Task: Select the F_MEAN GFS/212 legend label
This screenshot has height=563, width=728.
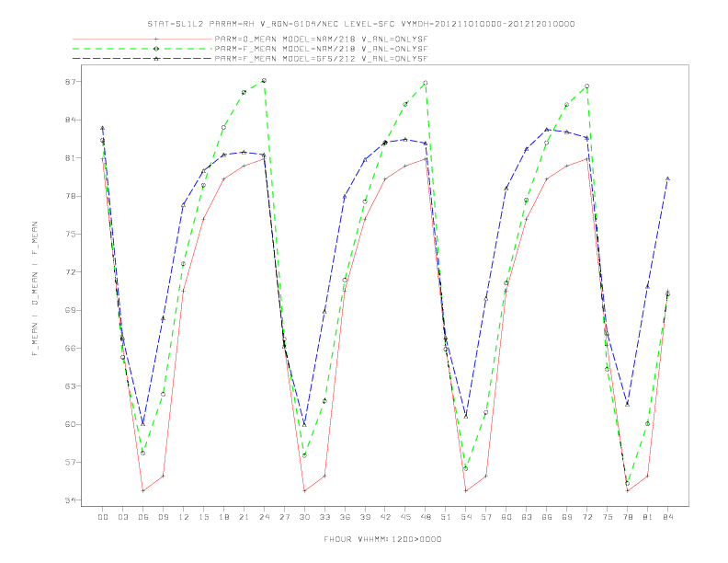Action: coord(321,59)
